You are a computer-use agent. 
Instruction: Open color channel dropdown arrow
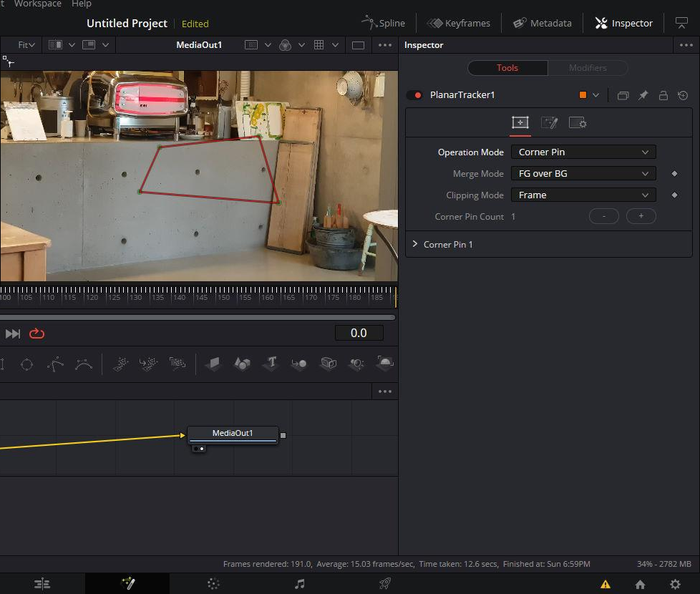(x=302, y=45)
